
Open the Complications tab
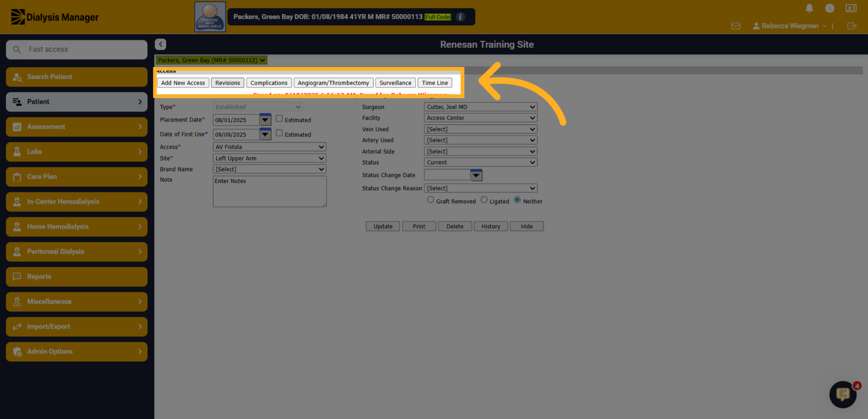pos(269,83)
